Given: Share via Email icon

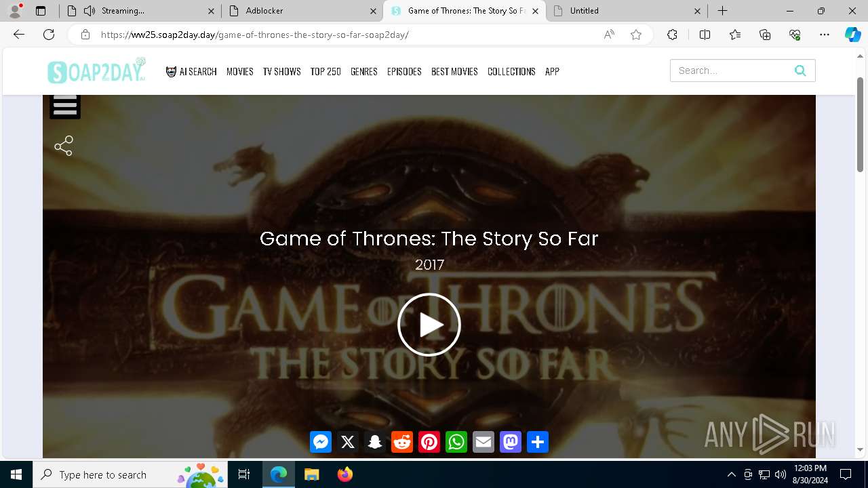Looking at the screenshot, I should (484, 442).
